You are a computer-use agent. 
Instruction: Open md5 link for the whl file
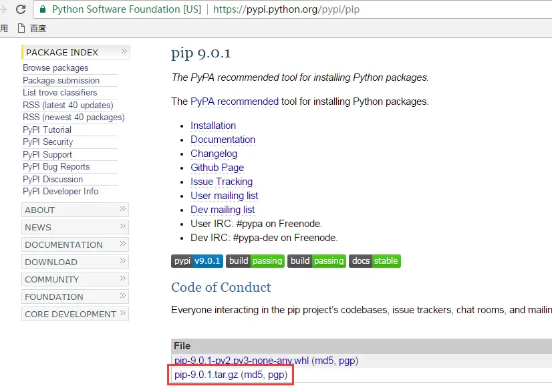coord(325,361)
